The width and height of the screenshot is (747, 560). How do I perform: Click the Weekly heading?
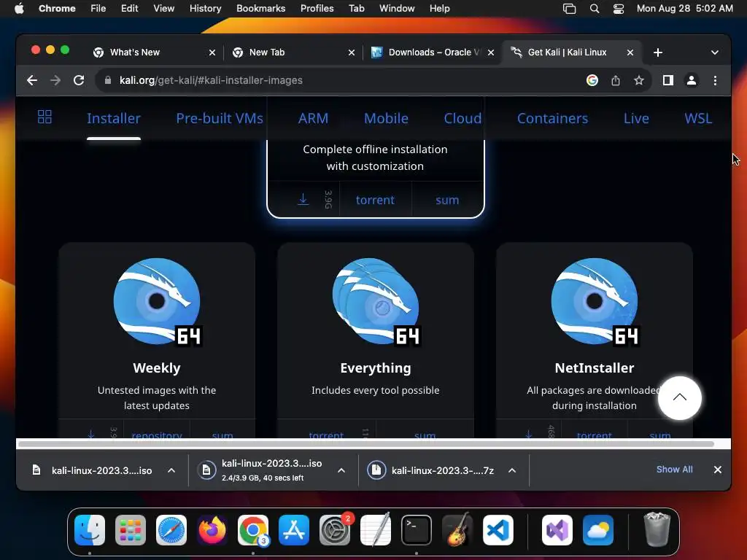[157, 368]
